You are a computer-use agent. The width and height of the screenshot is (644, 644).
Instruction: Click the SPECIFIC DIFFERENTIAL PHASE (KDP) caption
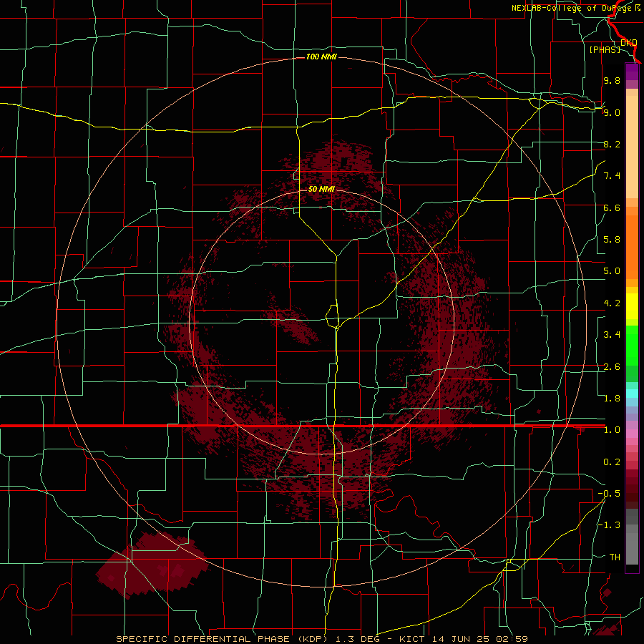coord(220,639)
